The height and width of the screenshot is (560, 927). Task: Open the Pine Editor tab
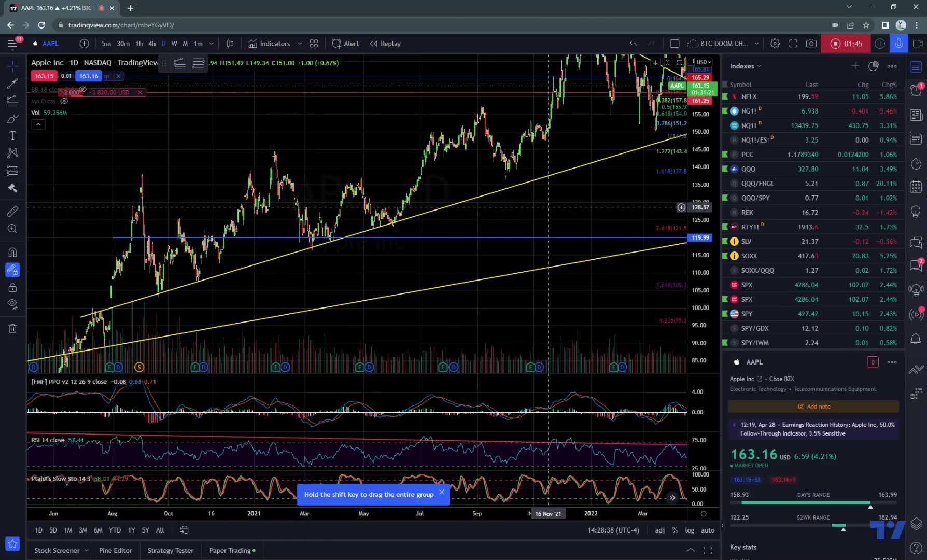[115, 550]
